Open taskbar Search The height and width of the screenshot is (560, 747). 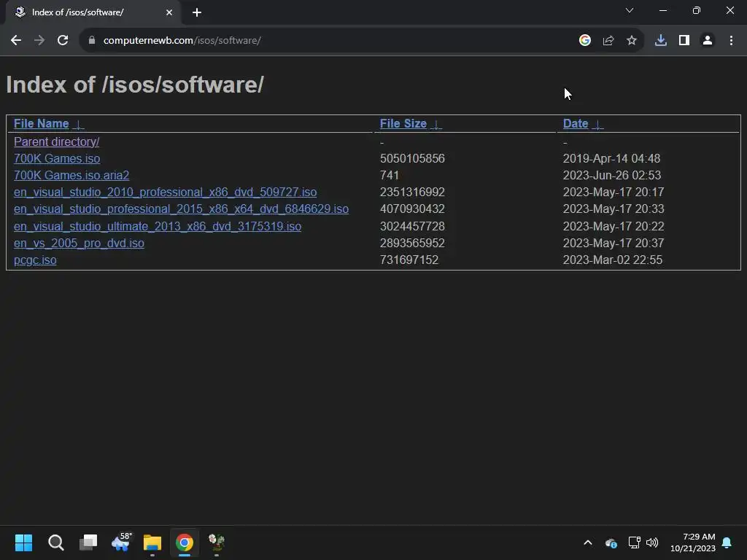click(x=55, y=542)
